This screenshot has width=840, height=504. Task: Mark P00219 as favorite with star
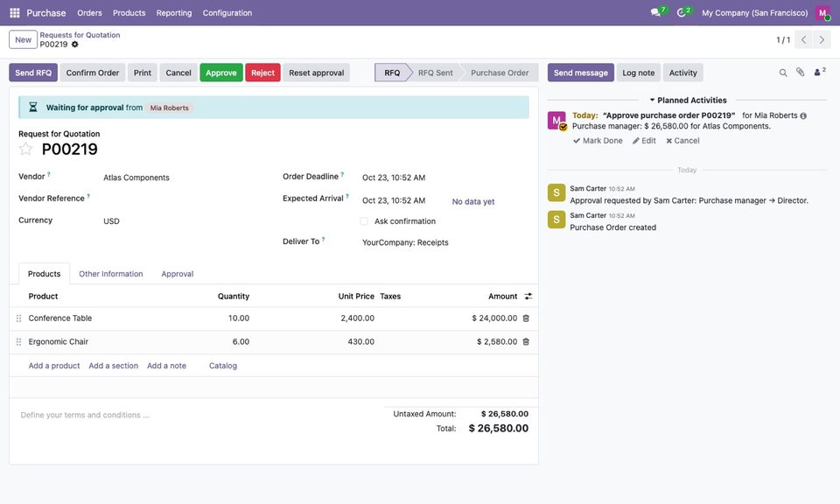tap(25, 149)
